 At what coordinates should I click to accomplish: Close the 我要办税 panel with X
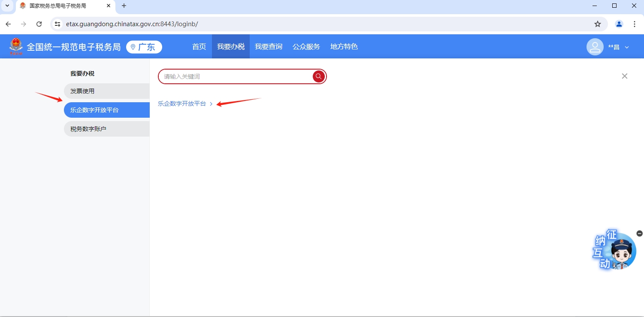click(x=624, y=76)
